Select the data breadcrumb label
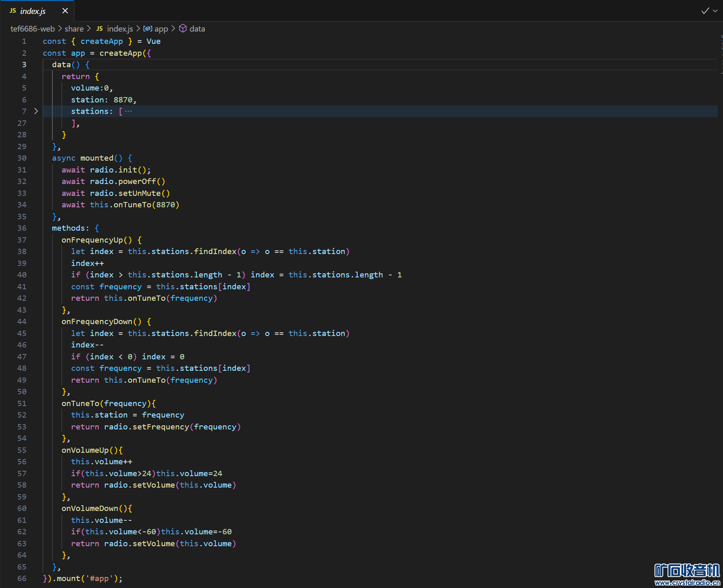 [197, 29]
